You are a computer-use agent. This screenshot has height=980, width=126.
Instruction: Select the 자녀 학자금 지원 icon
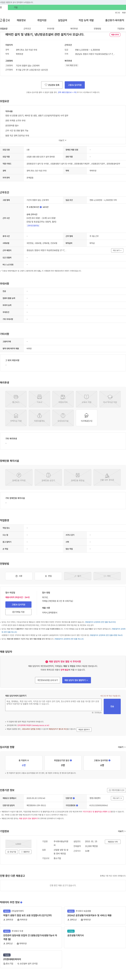(110, 399)
